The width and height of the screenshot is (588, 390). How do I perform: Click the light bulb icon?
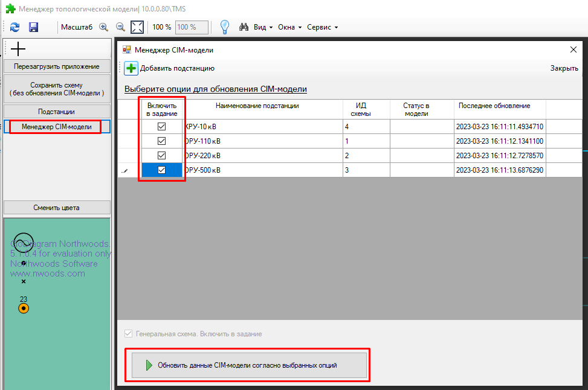coord(224,27)
